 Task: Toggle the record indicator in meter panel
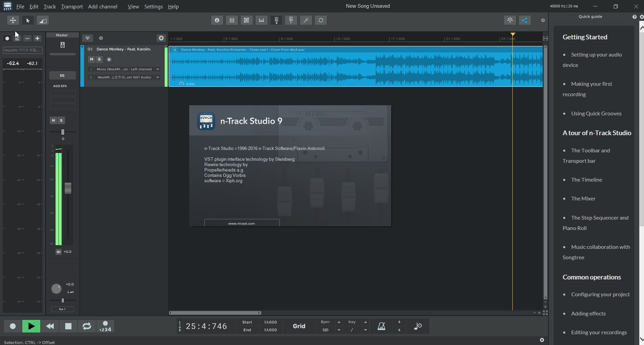7,38
